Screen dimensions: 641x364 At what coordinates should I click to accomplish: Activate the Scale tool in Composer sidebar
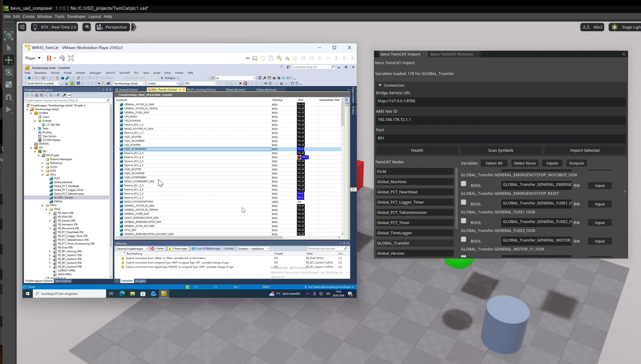(9, 85)
